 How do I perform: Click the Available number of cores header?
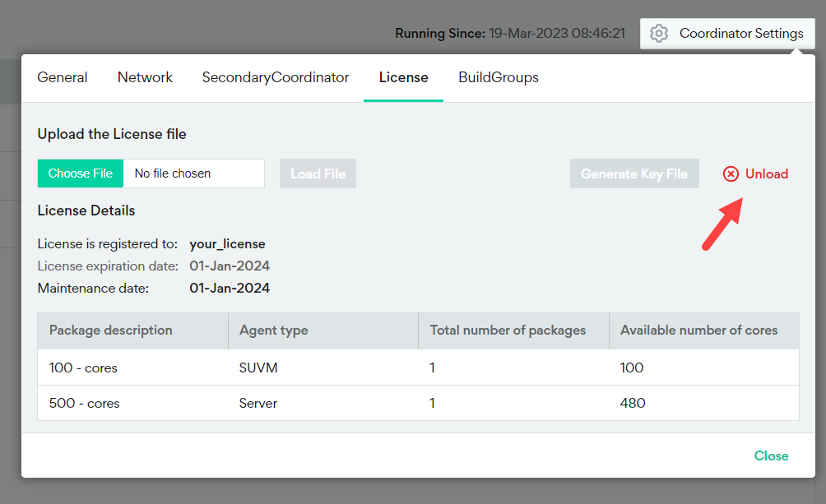point(698,331)
